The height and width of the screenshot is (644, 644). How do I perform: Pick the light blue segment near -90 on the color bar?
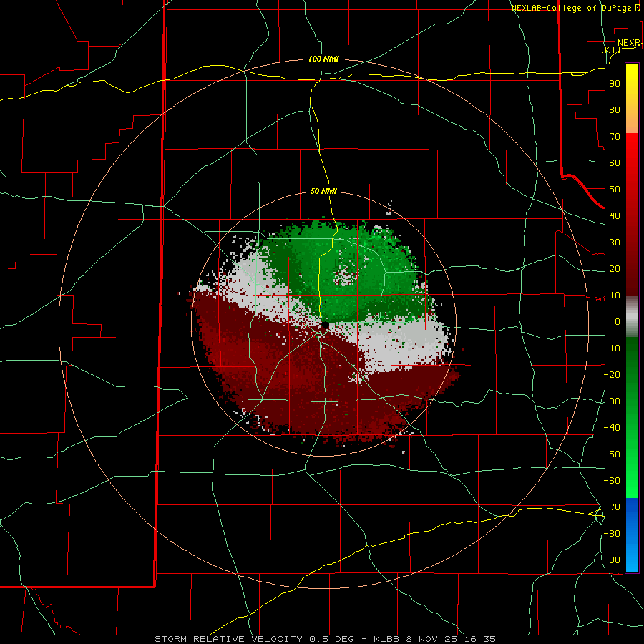click(632, 559)
